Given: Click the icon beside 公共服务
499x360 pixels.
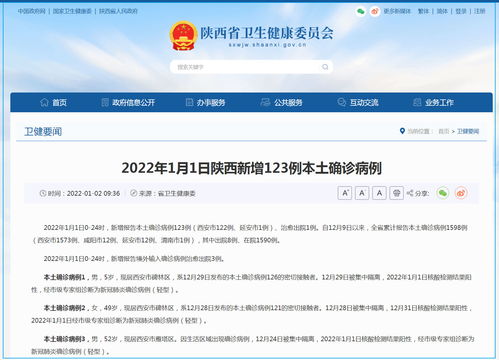Looking at the screenshot, I should pos(265,102).
